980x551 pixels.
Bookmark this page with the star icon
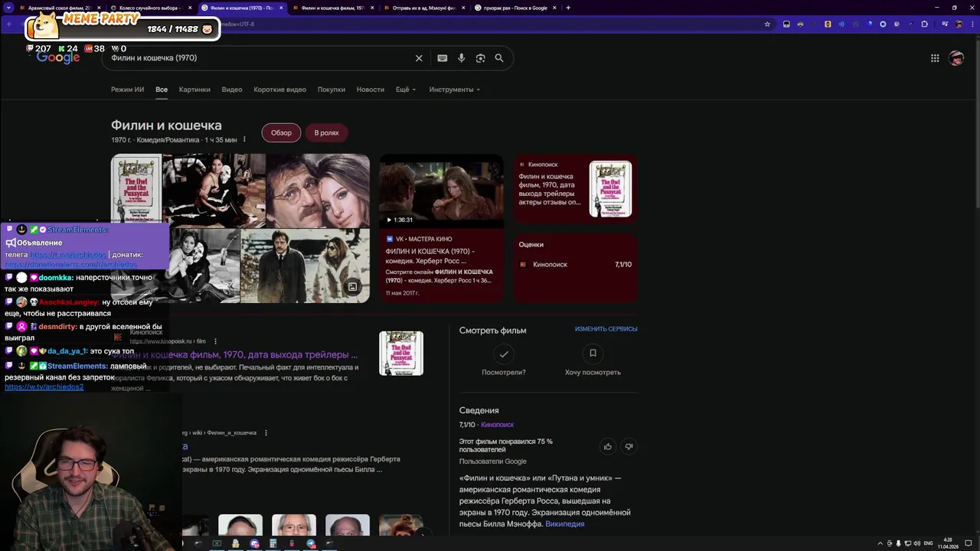[x=767, y=24]
